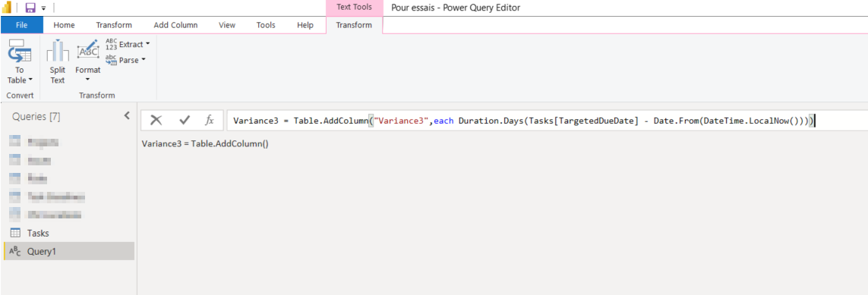This screenshot has width=868, height=295.
Task: Expand the To Table dropdown arrow
Action: point(30,80)
